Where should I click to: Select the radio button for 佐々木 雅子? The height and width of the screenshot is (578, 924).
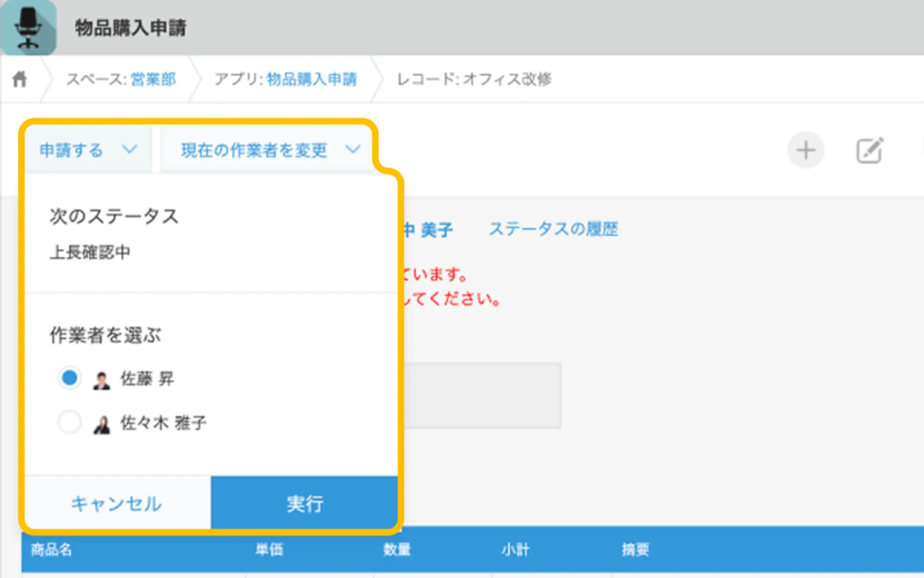(69, 421)
